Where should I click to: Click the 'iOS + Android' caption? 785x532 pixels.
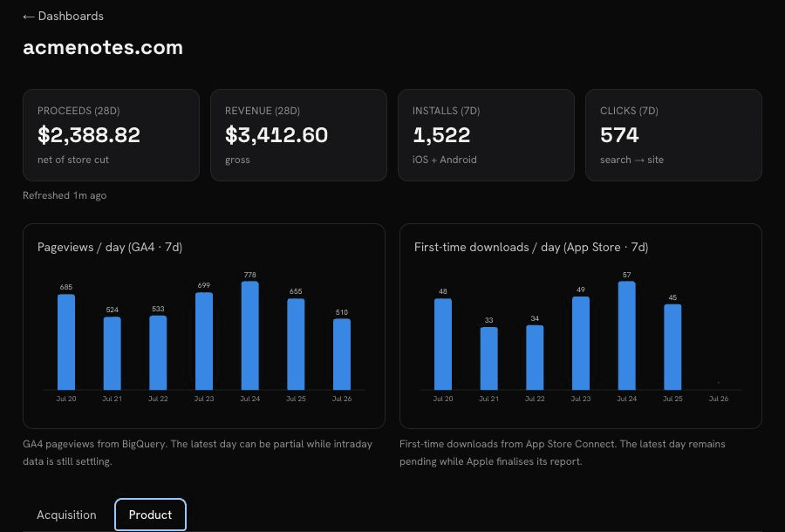click(x=445, y=160)
